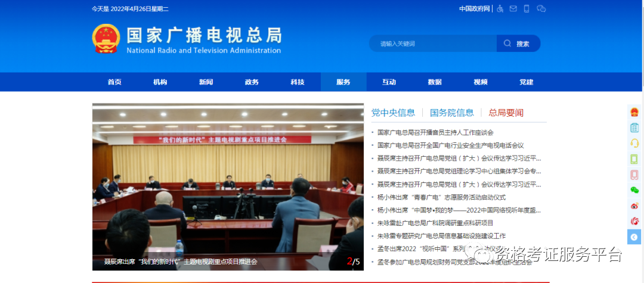Screen dimensions: 644x283
Task: Open the 政务 navigation item
Action: click(x=252, y=82)
